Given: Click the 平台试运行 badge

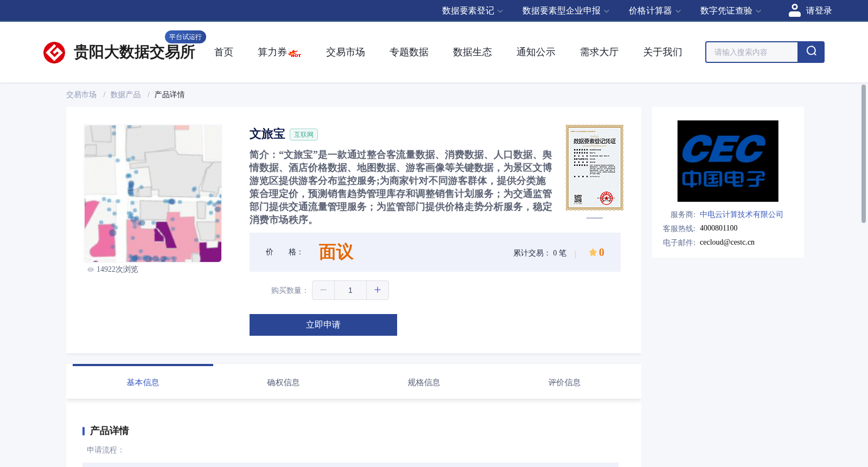Looking at the screenshot, I should pyautogui.click(x=186, y=37).
